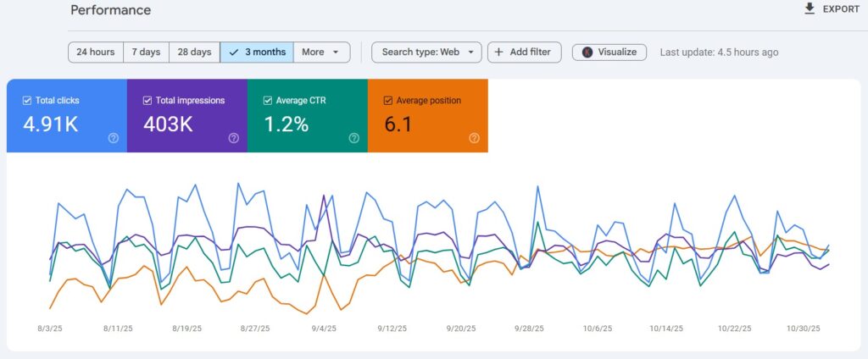Click help icon on Average CTR card
The height and width of the screenshot is (359, 868).
[x=353, y=138]
